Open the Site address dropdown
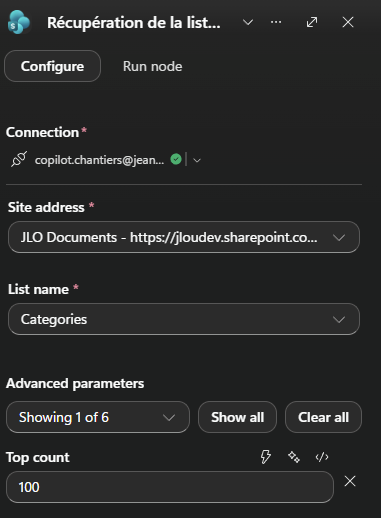The height and width of the screenshot is (518, 381). coord(184,237)
